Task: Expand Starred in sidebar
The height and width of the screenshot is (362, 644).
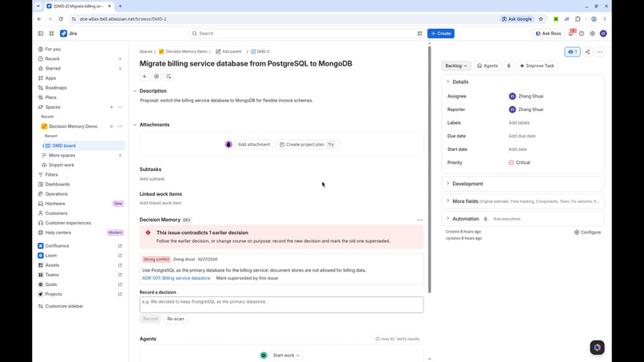Action: 120,69
